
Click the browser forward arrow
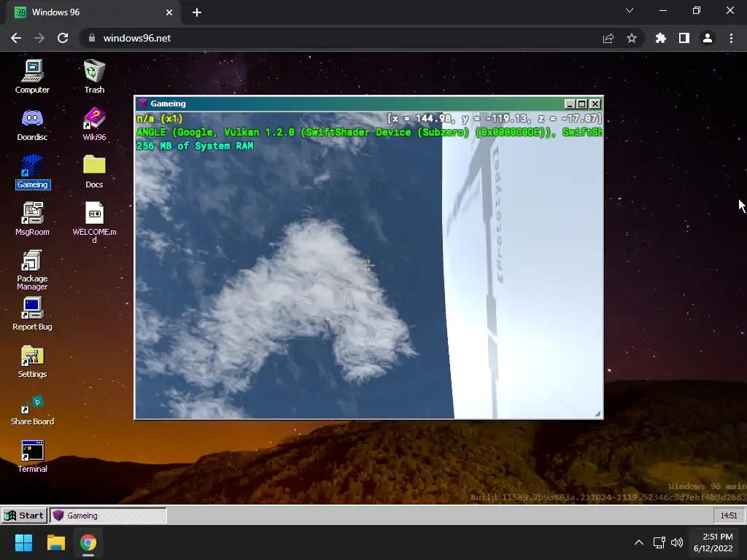pyautogui.click(x=39, y=38)
